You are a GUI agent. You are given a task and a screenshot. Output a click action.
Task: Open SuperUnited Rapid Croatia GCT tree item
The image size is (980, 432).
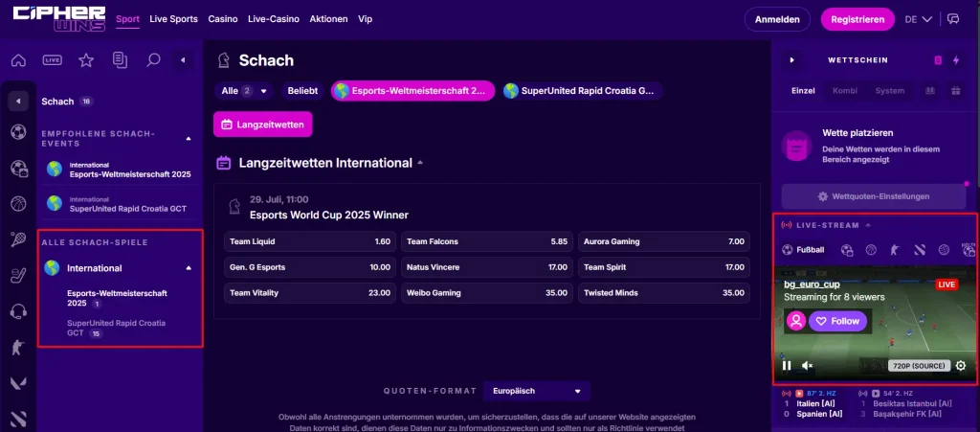pyautogui.click(x=116, y=329)
